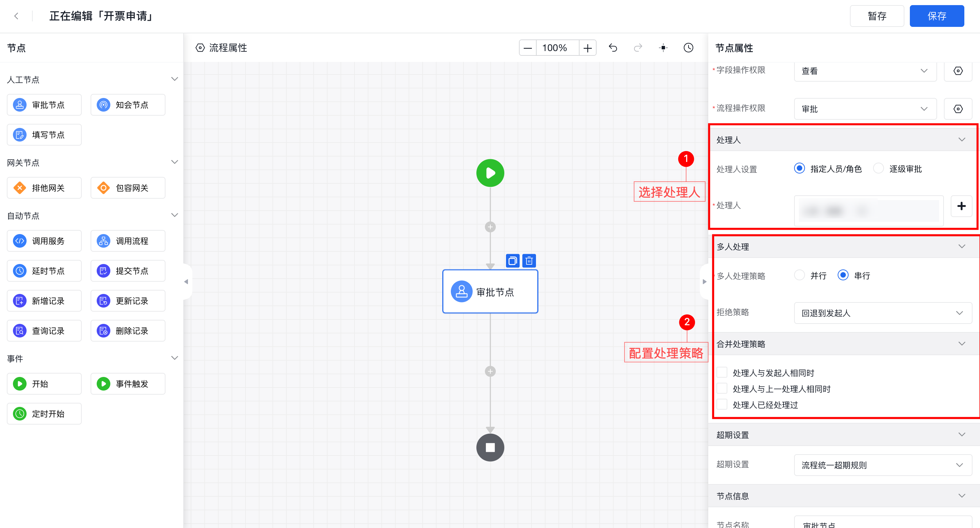The image size is (980, 528).
Task: Click the 保存 button
Action: pos(937,16)
